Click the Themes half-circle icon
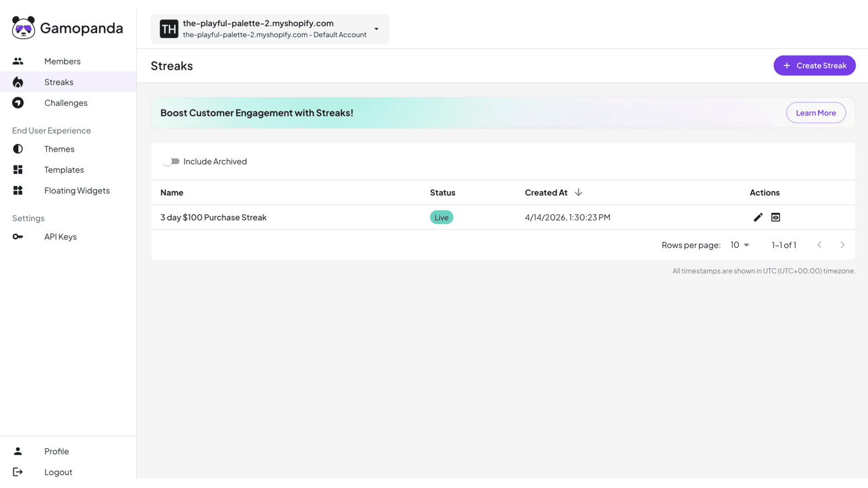Image resolution: width=868 pixels, height=488 pixels. pos(18,149)
